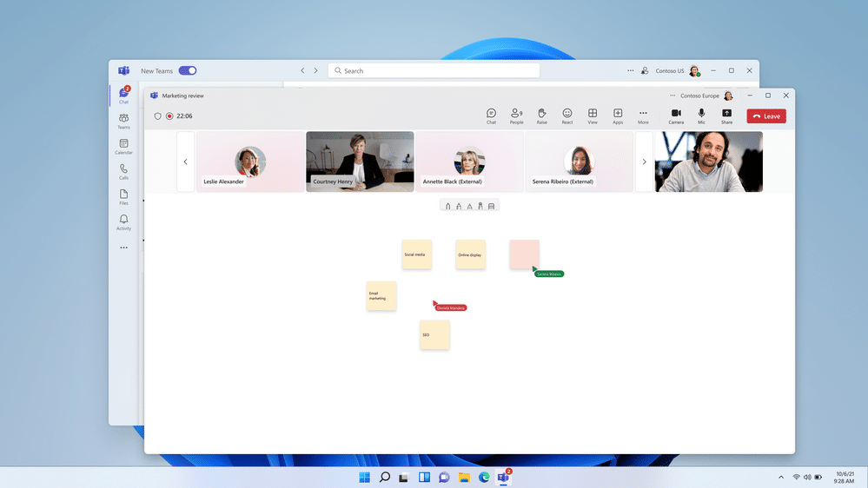Show the People participants list
This screenshot has width=868, height=488.
(516, 116)
